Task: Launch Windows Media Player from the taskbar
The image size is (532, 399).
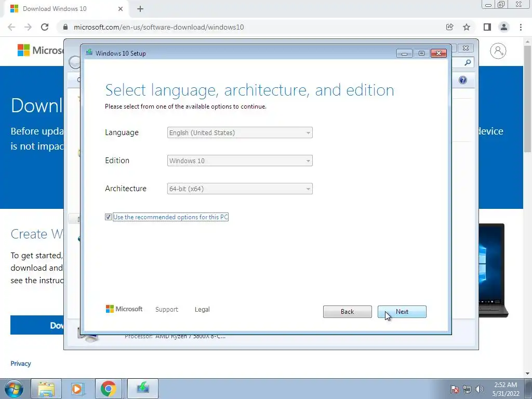Action: point(77,389)
